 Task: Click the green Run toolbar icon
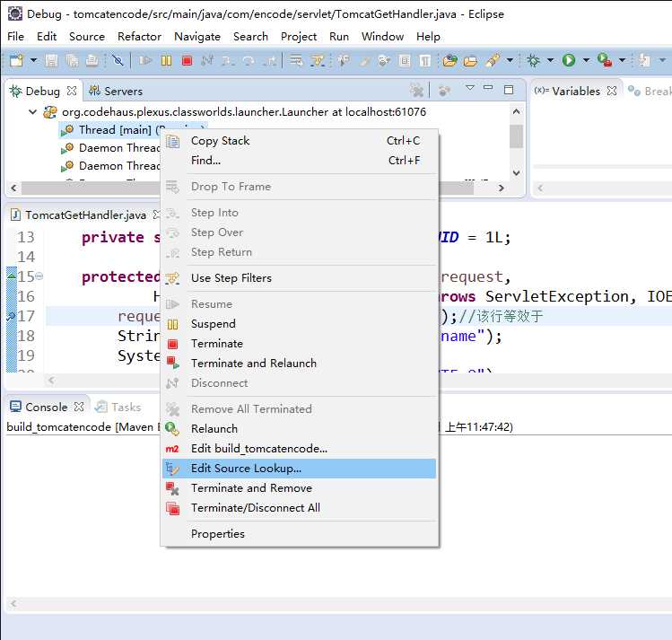point(569,60)
